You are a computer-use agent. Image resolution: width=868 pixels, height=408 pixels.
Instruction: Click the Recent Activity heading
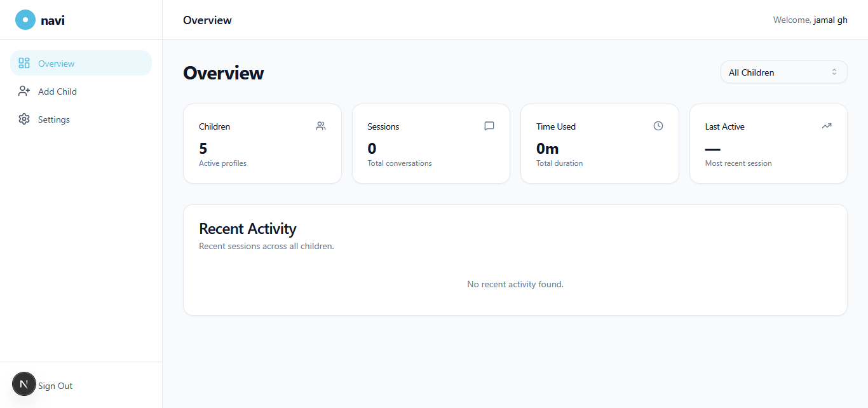[248, 228]
